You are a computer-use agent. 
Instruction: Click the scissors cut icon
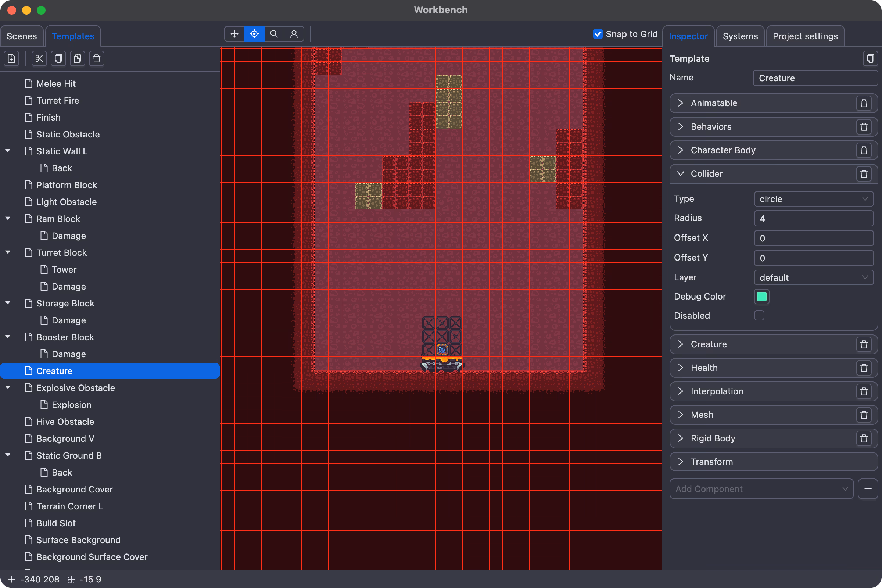[39, 58]
